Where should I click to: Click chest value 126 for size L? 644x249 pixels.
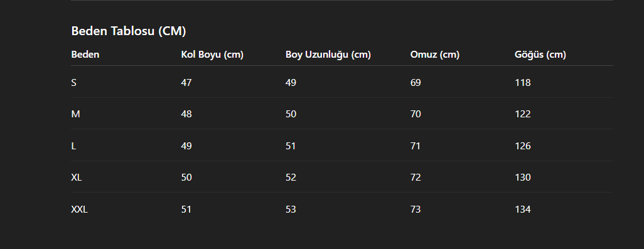pos(523,146)
